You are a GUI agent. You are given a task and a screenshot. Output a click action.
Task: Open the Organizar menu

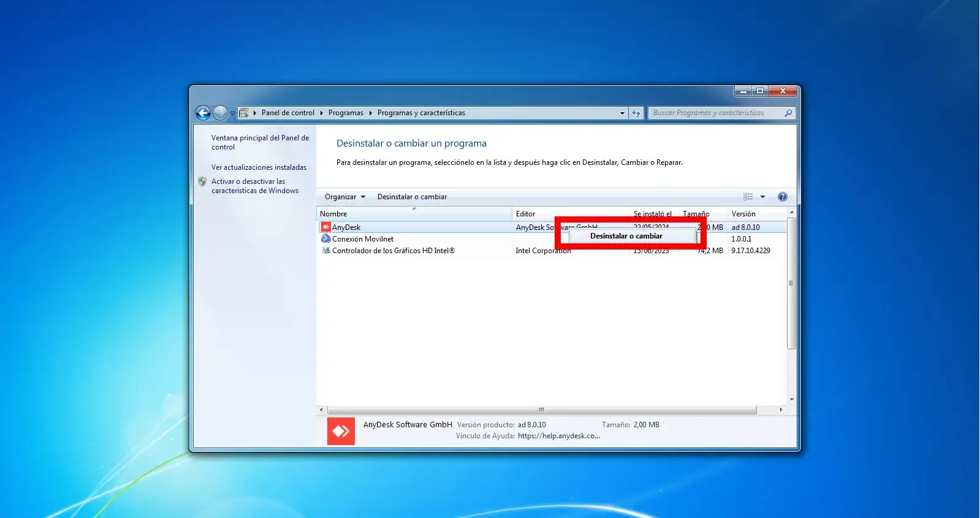pos(345,197)
